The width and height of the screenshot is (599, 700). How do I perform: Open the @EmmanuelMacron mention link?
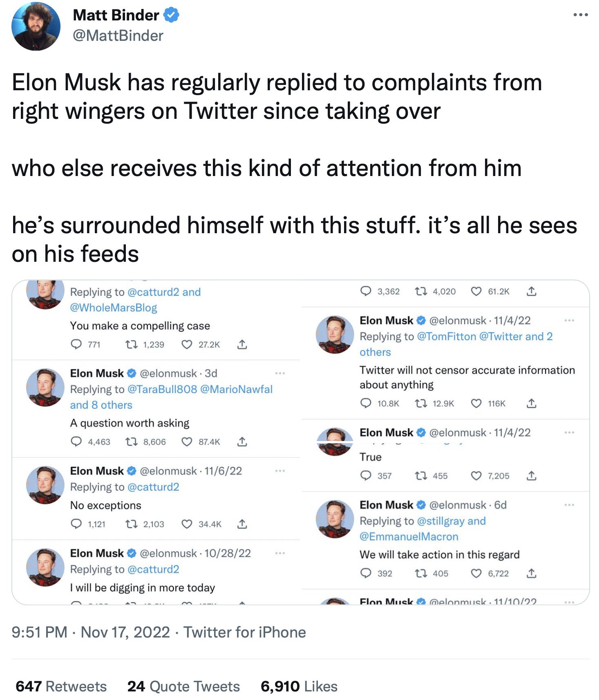[x=409, y=537]
